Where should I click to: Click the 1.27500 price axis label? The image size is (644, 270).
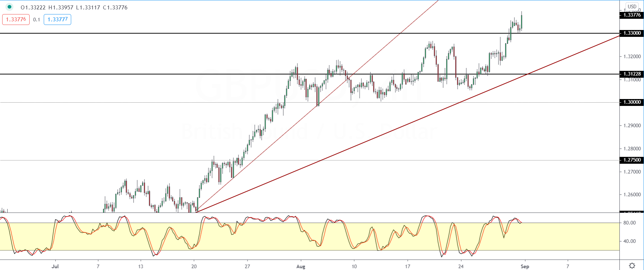[632, 160]
